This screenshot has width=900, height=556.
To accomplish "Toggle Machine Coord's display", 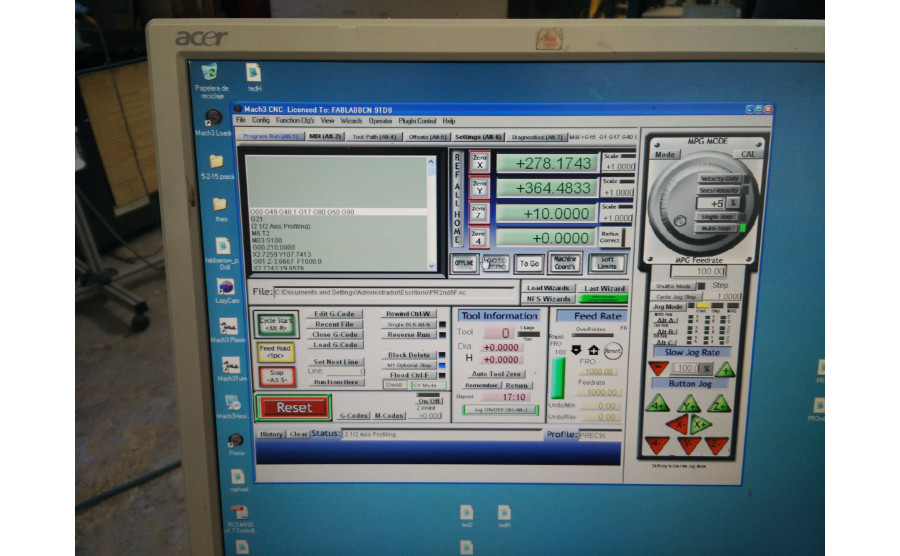I will [x=565, y=263].
